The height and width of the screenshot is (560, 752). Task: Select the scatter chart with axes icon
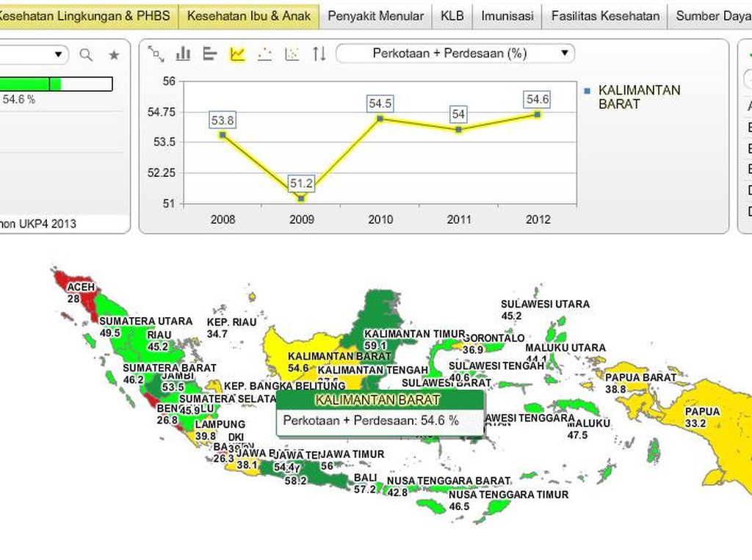[x=292, y=54]
